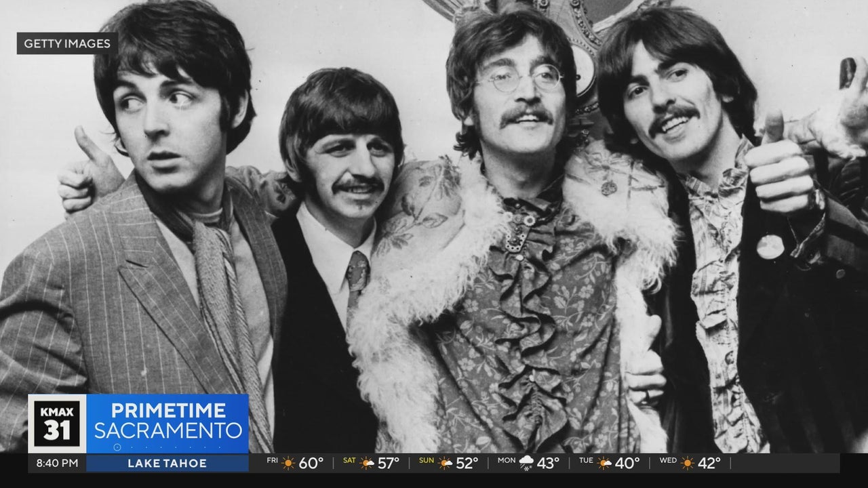The height and width of the screenshot is (488, 868).
Task: Click the KMAX 31 station logo
Action: click(57, 424)
